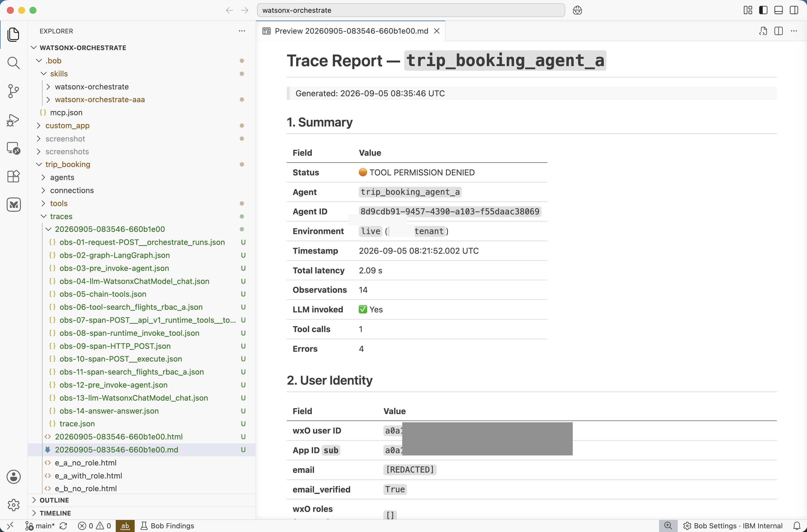Split the editor to the right
The height and width of the screenshot is (532, 807).
pyautogui.click(x=778, y=31)
